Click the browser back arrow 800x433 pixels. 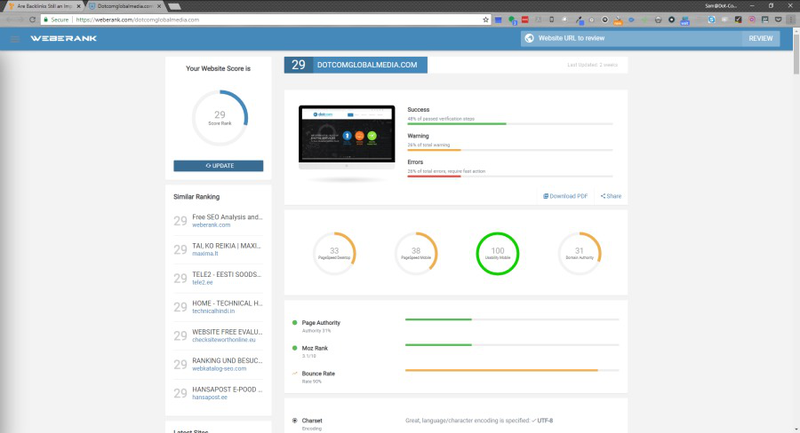click(8, 19)
